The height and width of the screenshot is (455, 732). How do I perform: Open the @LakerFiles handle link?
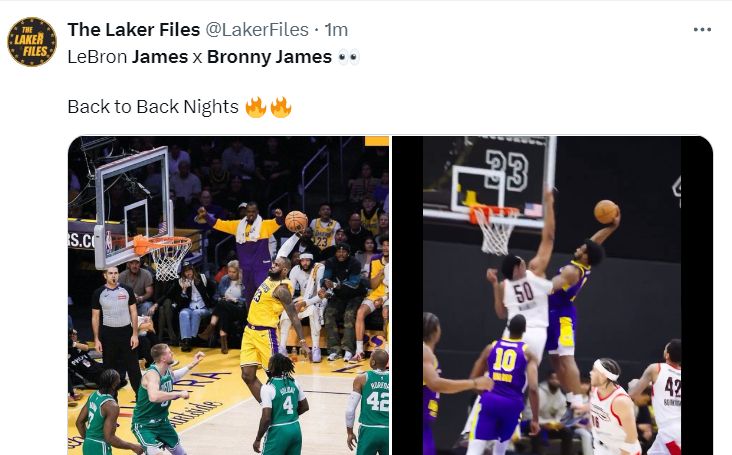pyautogui.click(x=257, y=30)
